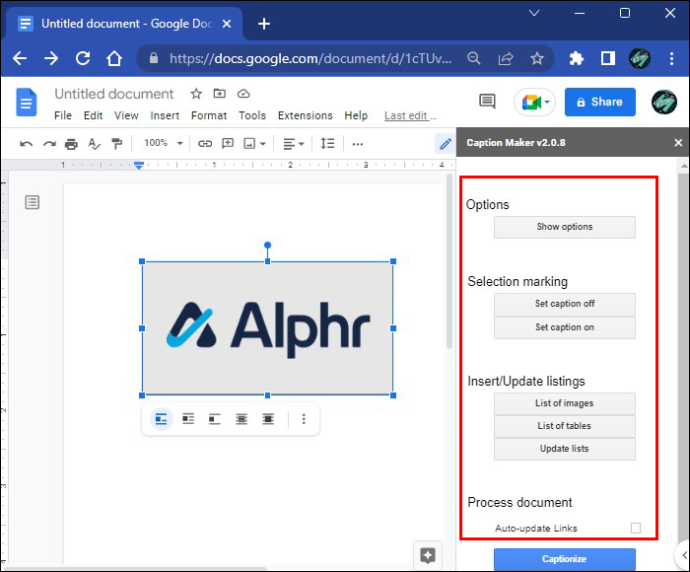Image resolution: width=690 pixels, height=572 pixels.
Task: Open the Tools menu
Action: click(252, 115)
